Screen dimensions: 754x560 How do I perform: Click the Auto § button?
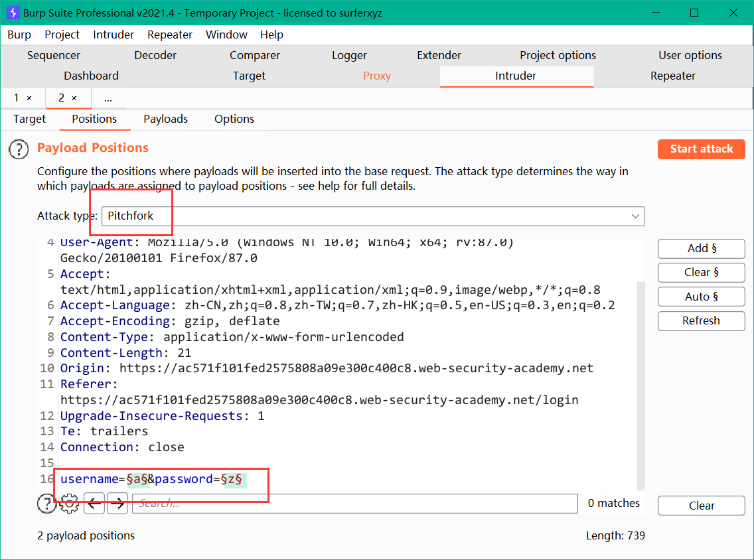point(702,297)
